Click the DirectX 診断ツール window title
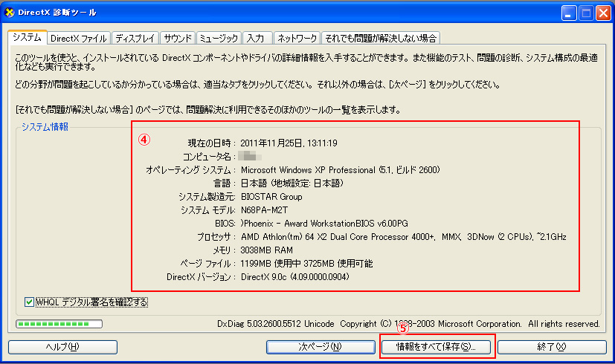The width and height of the screenshot is (615, 364). point(57,13)
